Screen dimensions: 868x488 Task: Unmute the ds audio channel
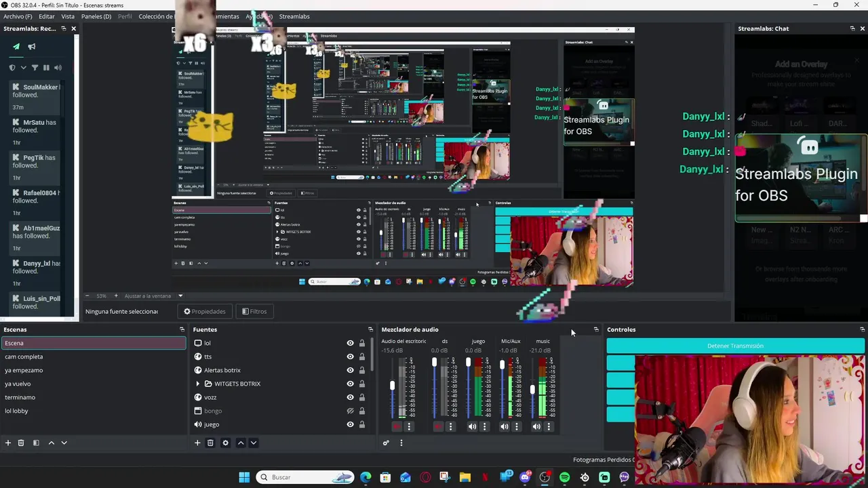[438, 426]
